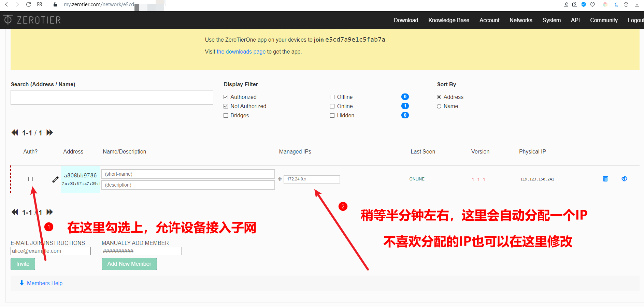Click the version value -1.-1.-1

[477, 179]
